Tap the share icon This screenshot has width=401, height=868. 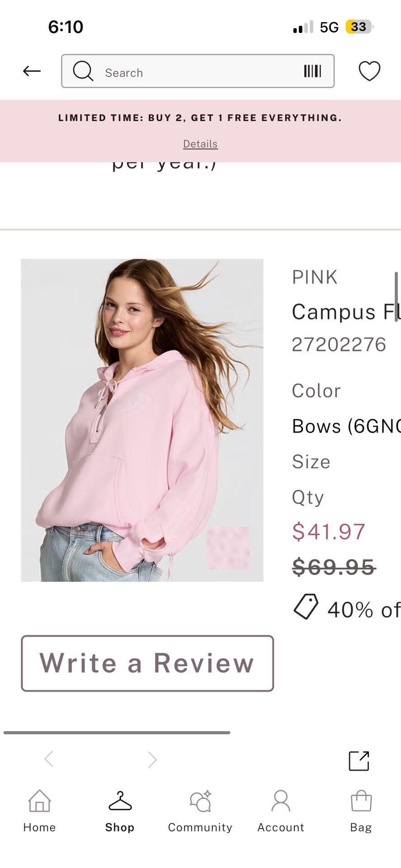pos(359,761)
